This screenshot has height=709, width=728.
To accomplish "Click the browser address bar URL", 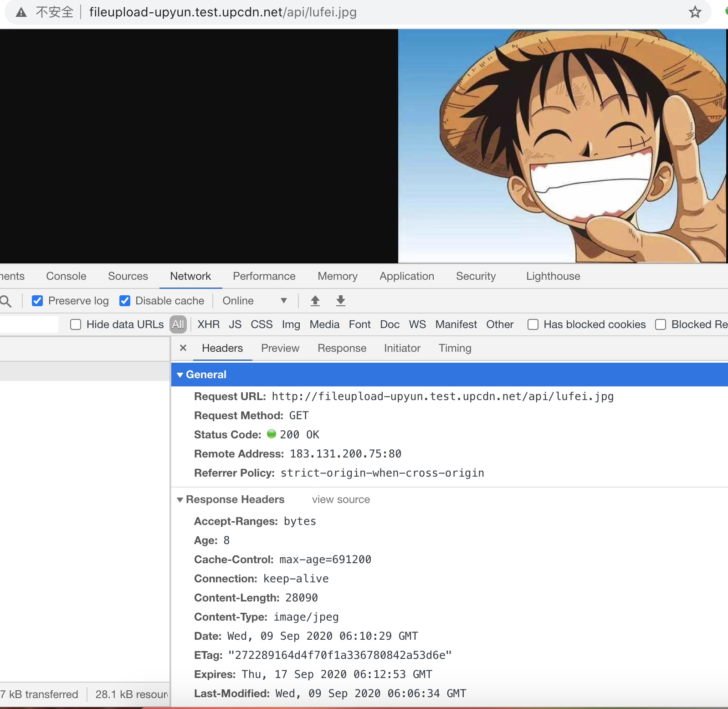I will pyautogui.click(x=223, y=12).
